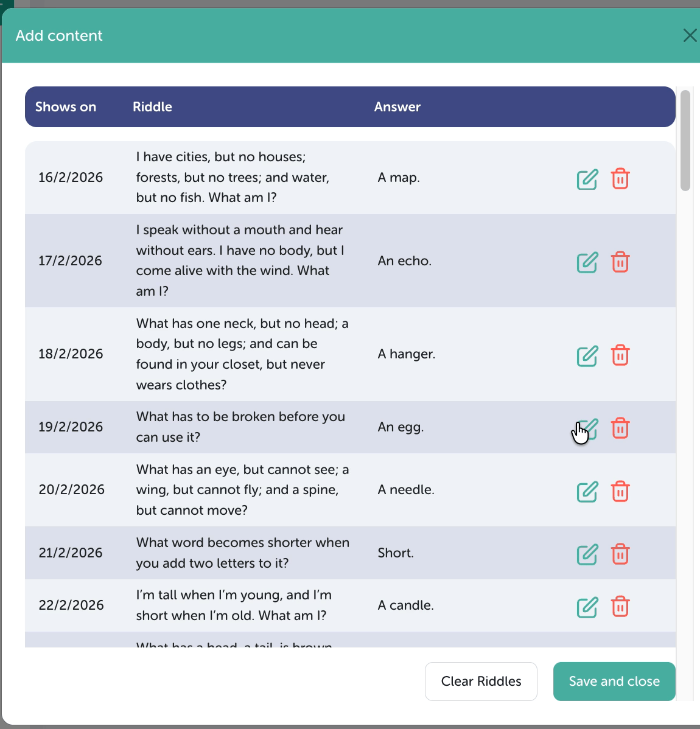Delete the 'A candle' riddle
The width and height of the screenshot is (700, 729).
[620, 607]
